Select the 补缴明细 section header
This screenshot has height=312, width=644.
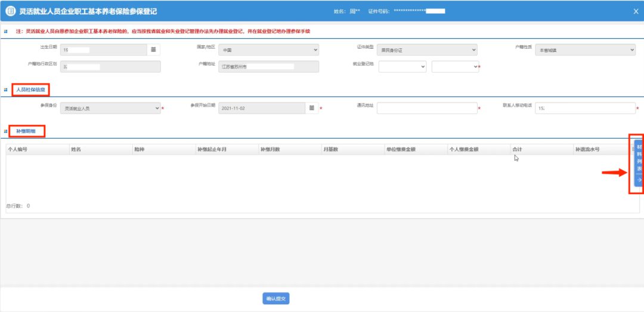[x=28, y=130]
